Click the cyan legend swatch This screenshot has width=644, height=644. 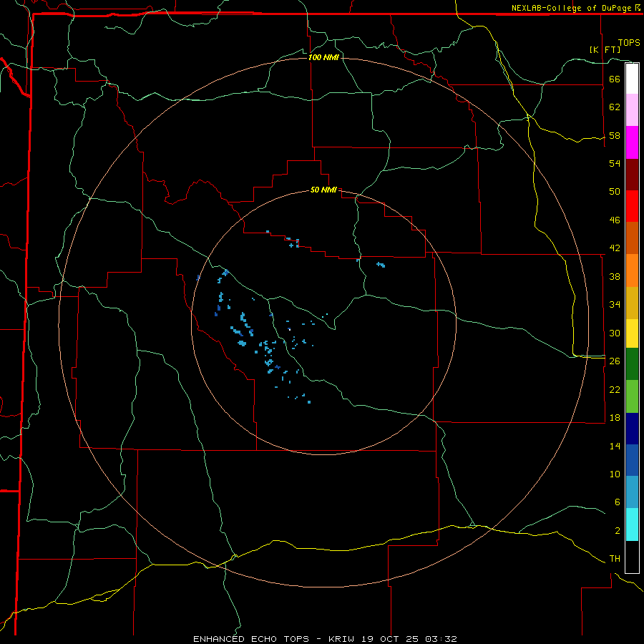pyautogui.click(x=632, y=525)
